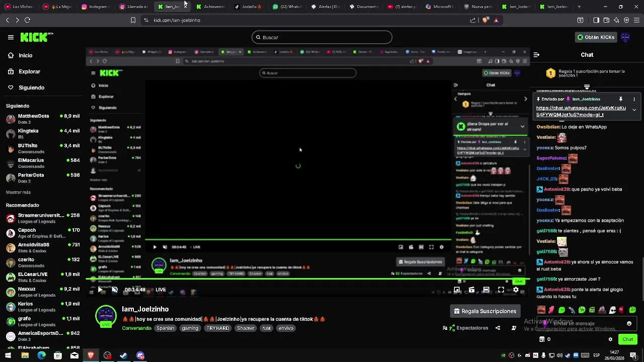Viewport: 644px width, 362px height.
Task: Expand the gift leaderboard handle
Action: (x=587, y=87)
